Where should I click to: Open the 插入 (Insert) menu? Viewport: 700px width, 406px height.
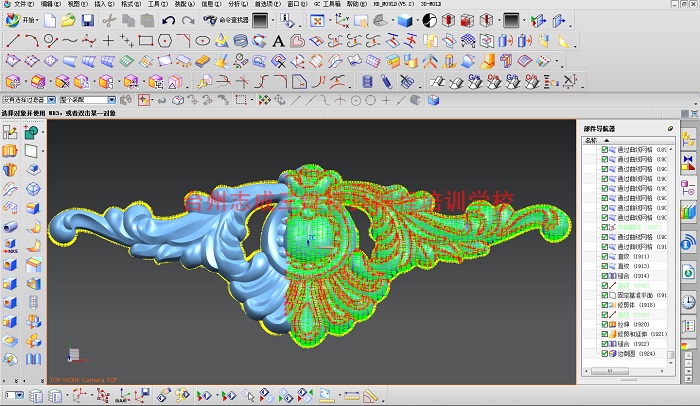click(104, 4)
